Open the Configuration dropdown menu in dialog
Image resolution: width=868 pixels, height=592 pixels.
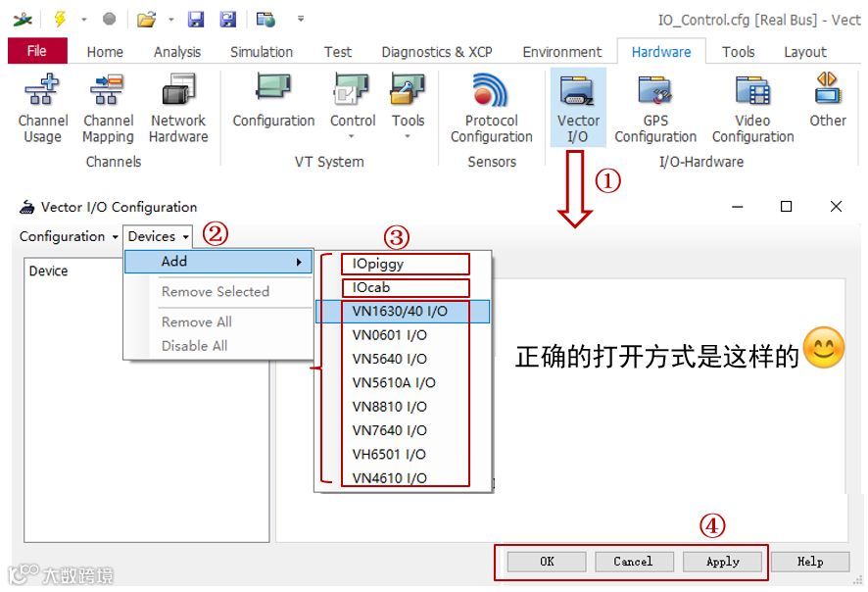tap(69, 236)
